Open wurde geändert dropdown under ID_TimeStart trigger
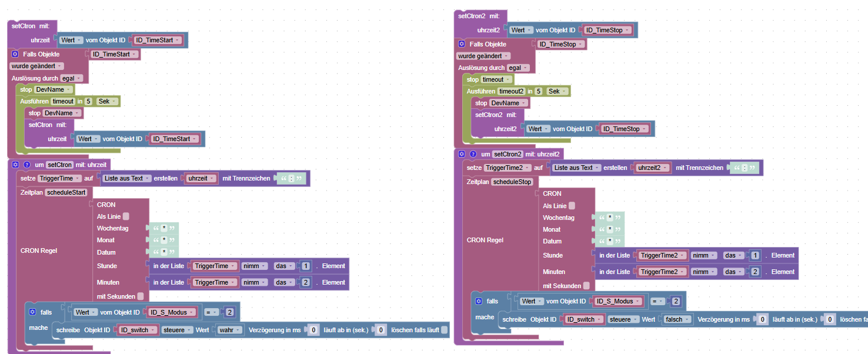868x354 pixels. tap(37, 66)
